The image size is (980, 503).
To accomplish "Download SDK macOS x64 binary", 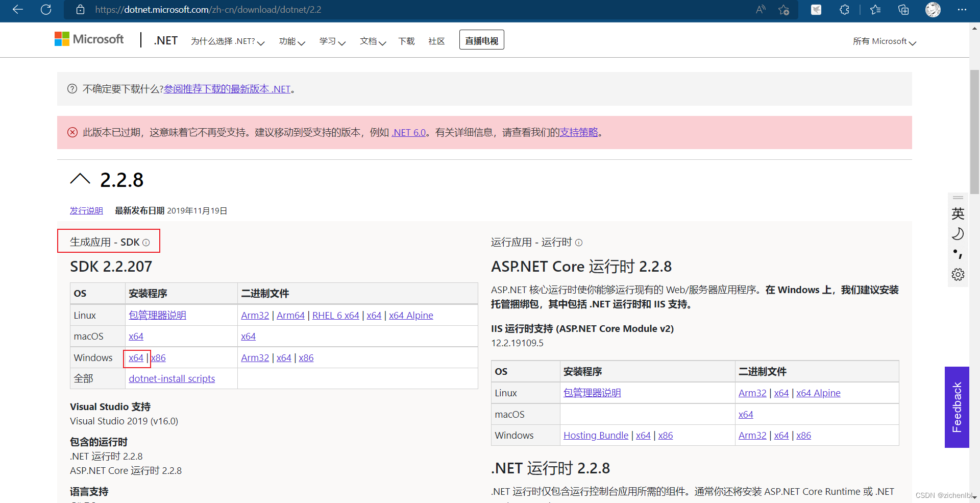I will point(248,336).
